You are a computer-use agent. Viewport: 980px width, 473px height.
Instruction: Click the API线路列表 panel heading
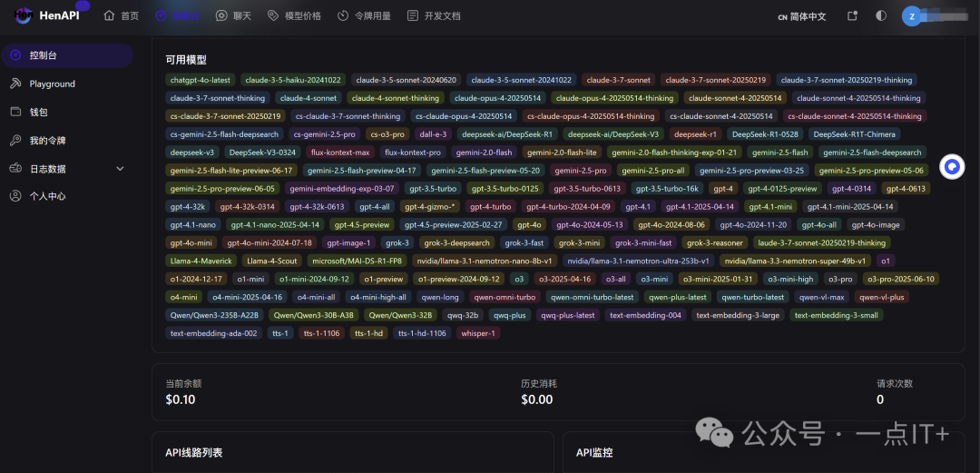[x=194, y=452]
